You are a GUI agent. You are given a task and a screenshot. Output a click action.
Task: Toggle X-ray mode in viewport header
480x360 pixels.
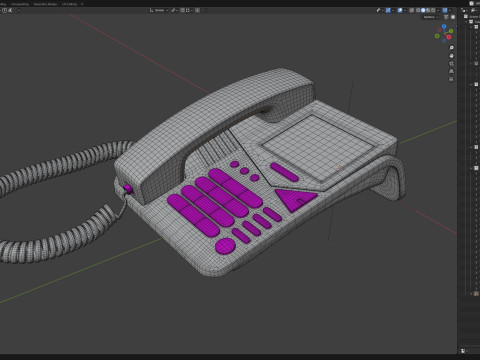pos(411,10)
